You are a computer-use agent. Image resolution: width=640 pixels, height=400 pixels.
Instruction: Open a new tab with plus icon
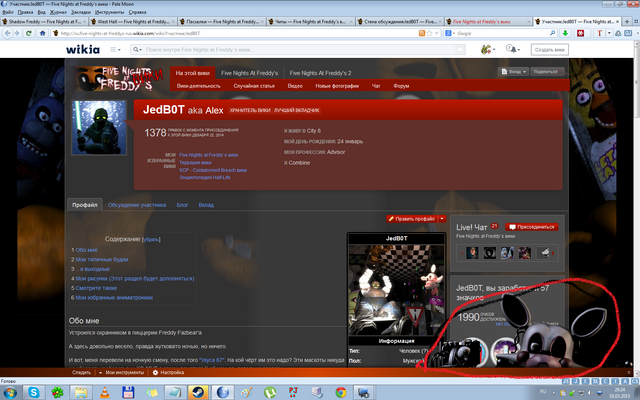(x=627, y=21)
